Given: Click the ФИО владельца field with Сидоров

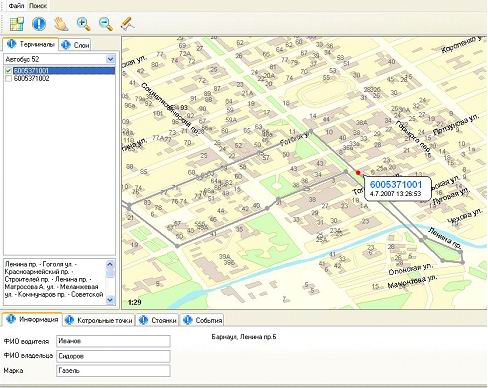Looking at the screenshot, I should click(113, 356).
